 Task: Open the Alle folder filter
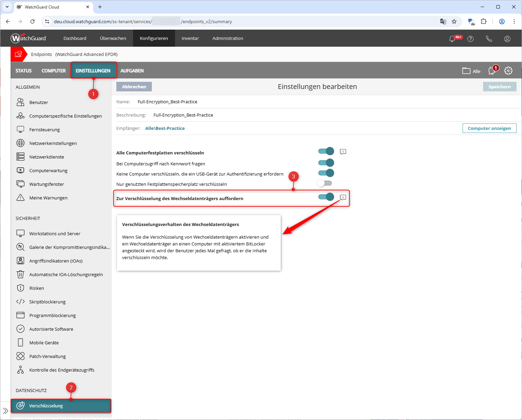pyautogui.click(x=471, y=71)
